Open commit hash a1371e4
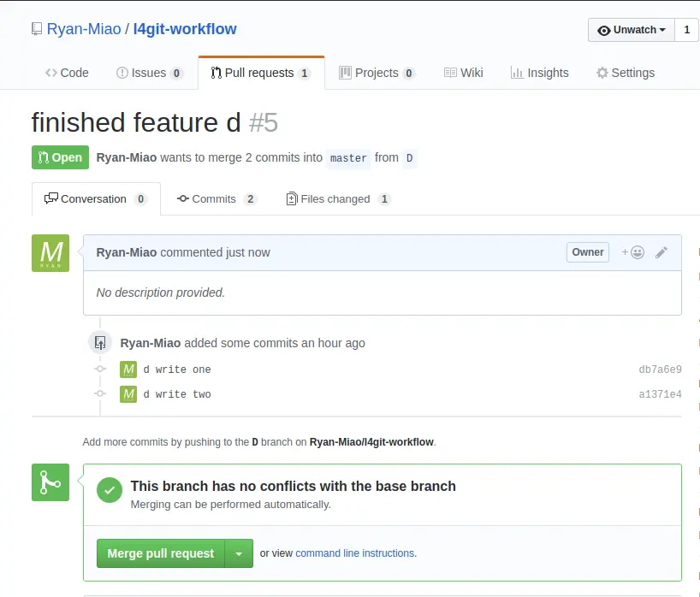Viewport: 700px width, 597px height. 660,394
